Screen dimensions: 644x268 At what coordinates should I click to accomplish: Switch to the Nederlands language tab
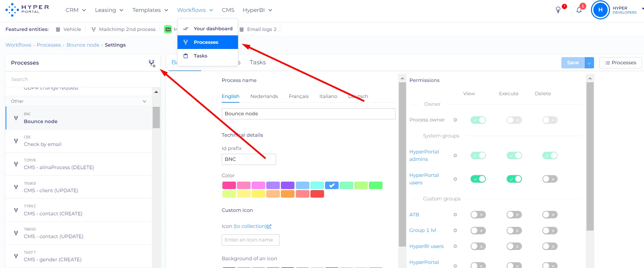pyautogui.click(x=264, y=96)
